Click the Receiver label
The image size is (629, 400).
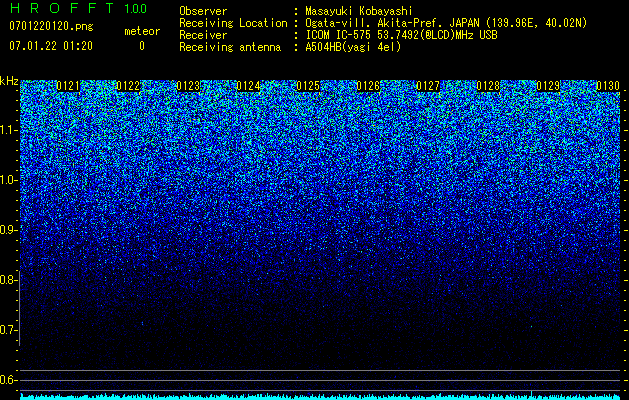[x=203, y=35]
